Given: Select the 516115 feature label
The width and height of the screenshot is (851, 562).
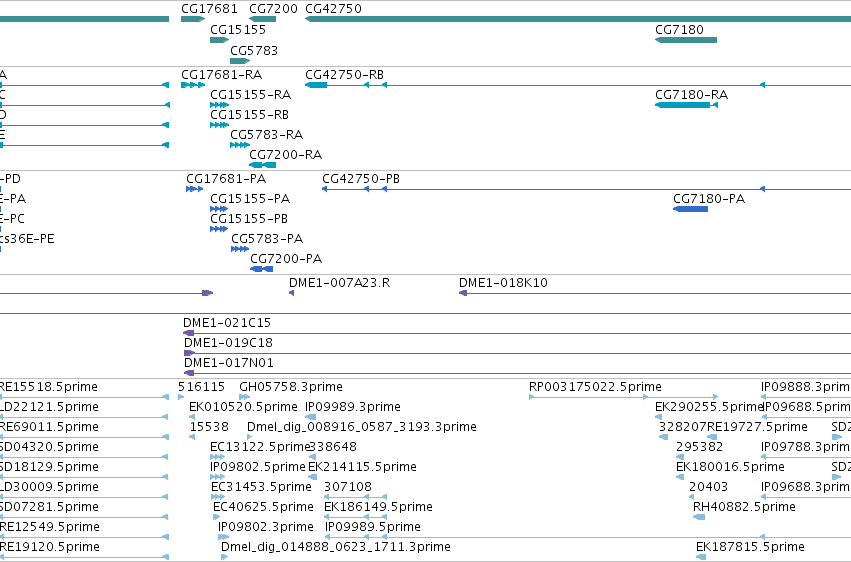Looking at the screenshot, I should (201, 387).
